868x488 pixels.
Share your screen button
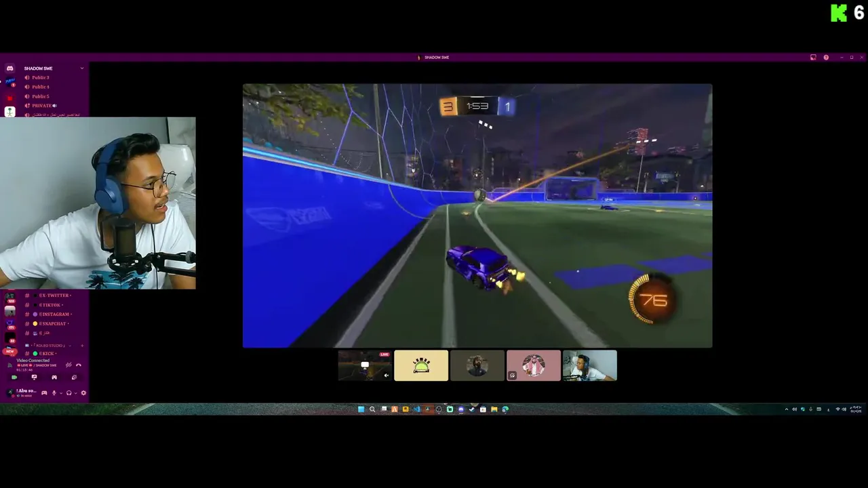(34, 378)
